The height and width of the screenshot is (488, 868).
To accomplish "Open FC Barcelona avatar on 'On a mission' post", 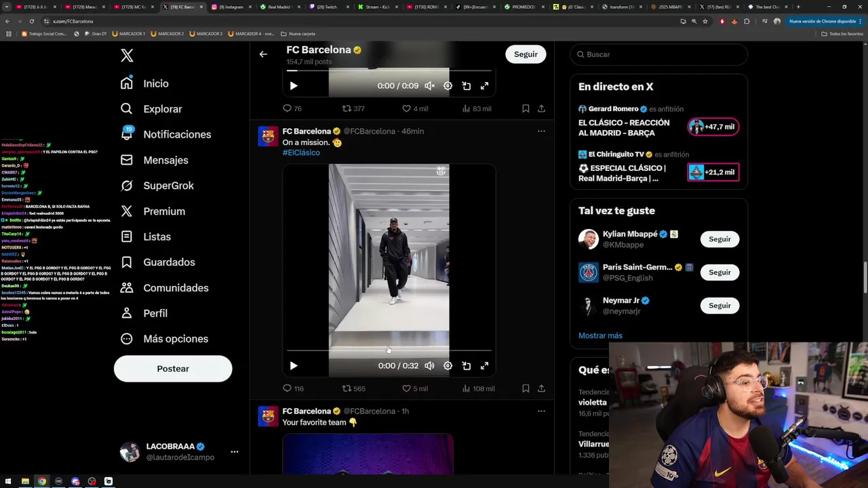I will [x=269, y=136].
